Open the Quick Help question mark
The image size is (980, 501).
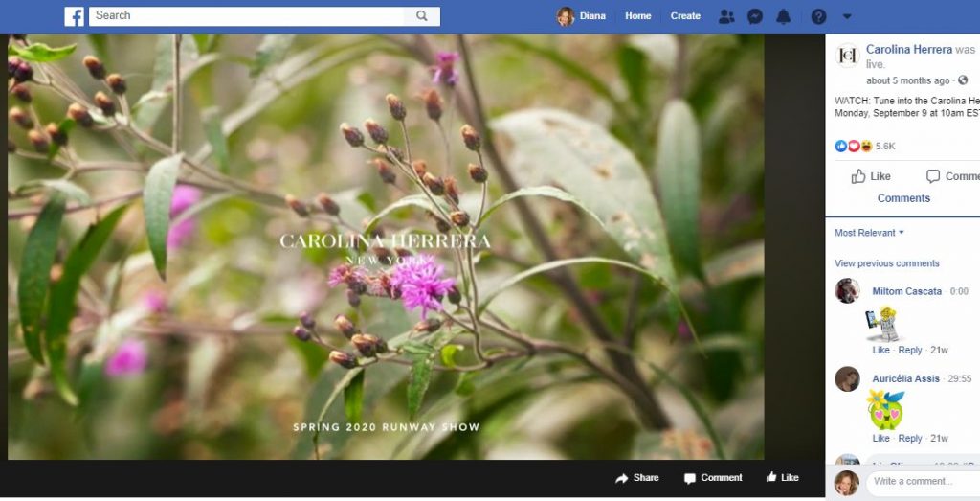(819, 17)
